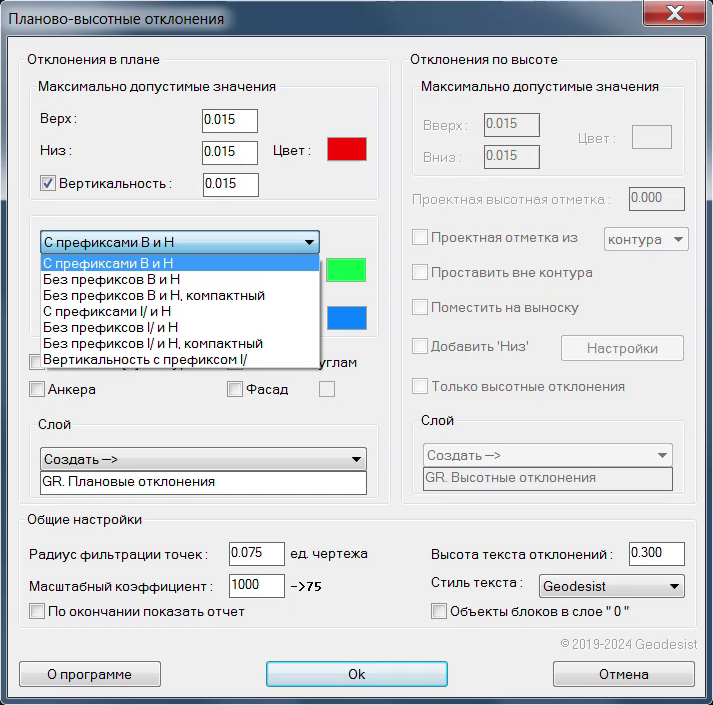713x705 pixels.
Task: Enable По окончании показать отчет
Action: coord(38,611)
